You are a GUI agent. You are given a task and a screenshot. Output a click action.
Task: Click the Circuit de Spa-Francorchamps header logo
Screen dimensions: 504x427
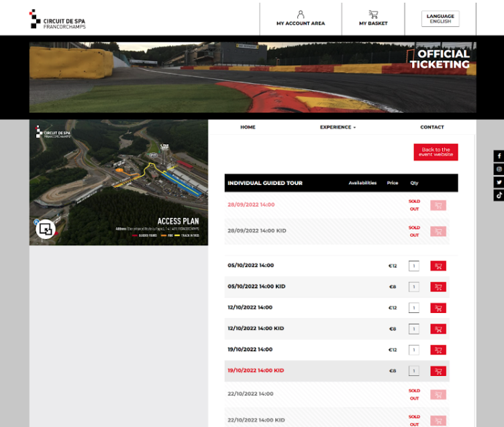pyautogui.click(x=57, y=19)
